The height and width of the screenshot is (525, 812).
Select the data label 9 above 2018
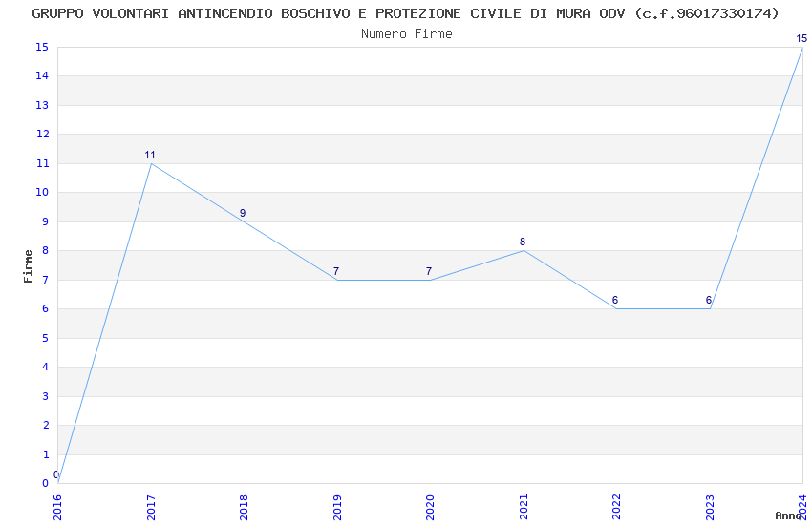click(243, 213)
